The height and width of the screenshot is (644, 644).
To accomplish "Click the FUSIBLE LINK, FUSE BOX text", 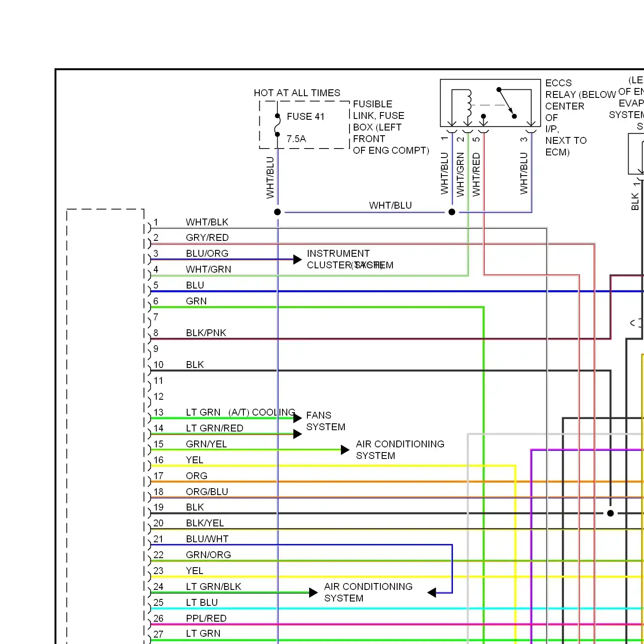I will [391, 127].
